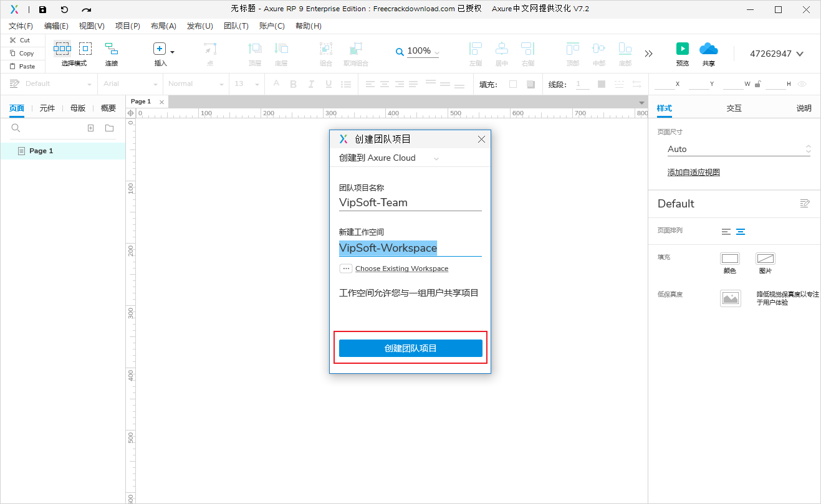
Task: Click the search icon in pages panel
Action: pyautogui.click(x=16, y=128)
